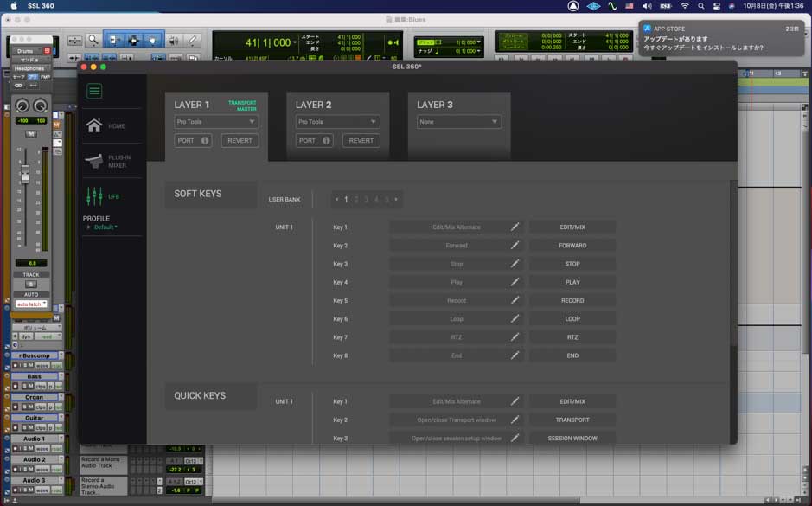Screen dimensions: 812x506
Task: Solo the Guitar track
Action: 25,428
